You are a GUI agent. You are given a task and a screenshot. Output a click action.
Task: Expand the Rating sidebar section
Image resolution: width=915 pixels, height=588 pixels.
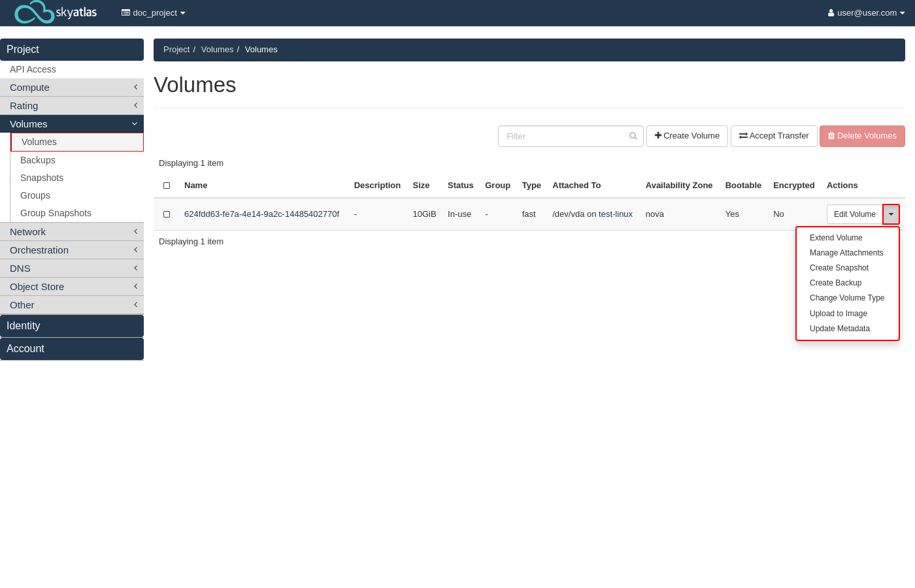pyautogui.click(x=72, y=106)
